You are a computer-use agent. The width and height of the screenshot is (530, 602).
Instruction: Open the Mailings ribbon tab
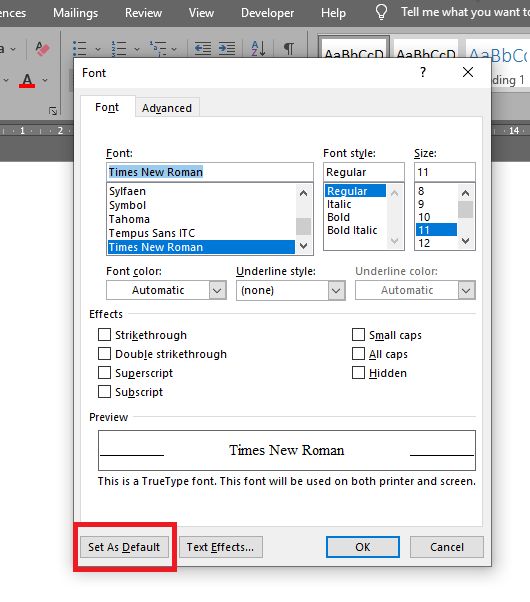(x=75, y=13)
